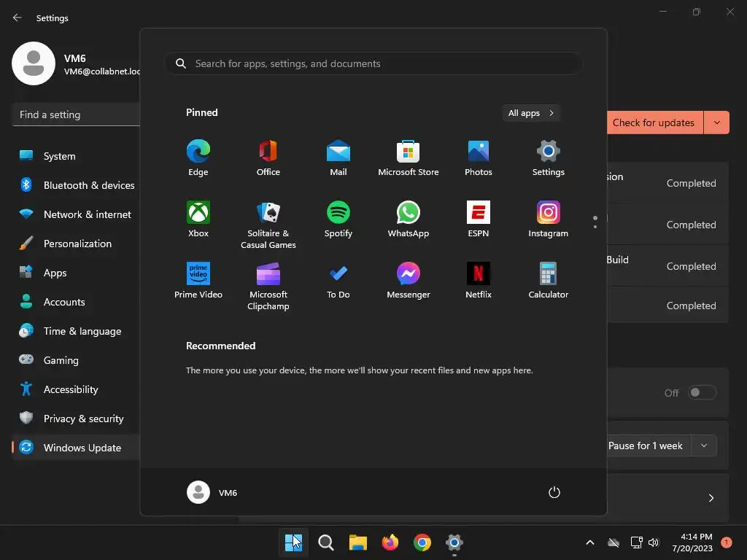Launch Firefox from taskbar
The image size is (747, 560).
point(390,542)
